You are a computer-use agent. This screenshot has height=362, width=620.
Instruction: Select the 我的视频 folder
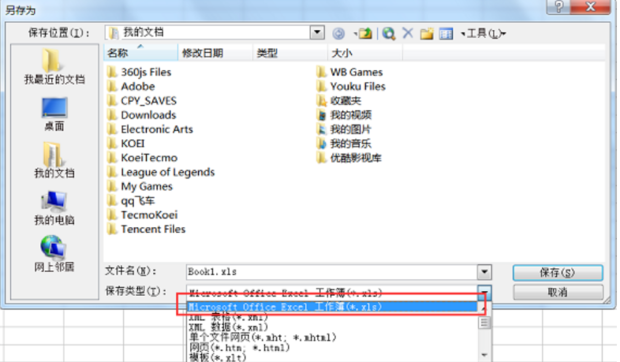tap(344, 115)
